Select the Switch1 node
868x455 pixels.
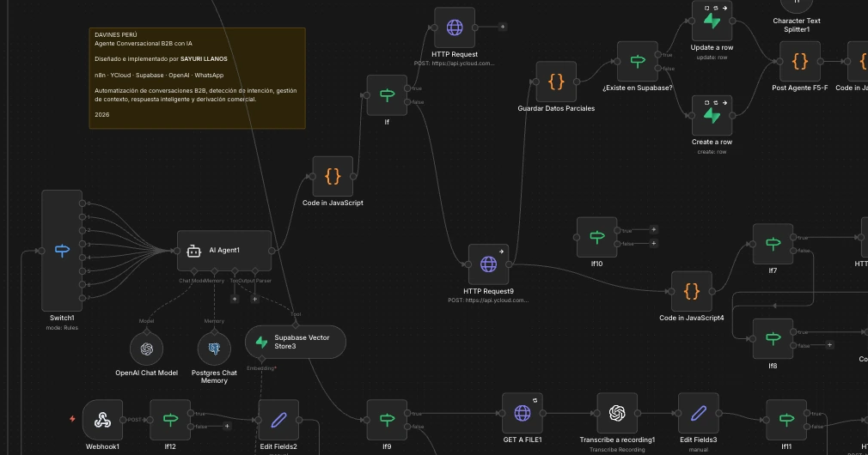62,251
